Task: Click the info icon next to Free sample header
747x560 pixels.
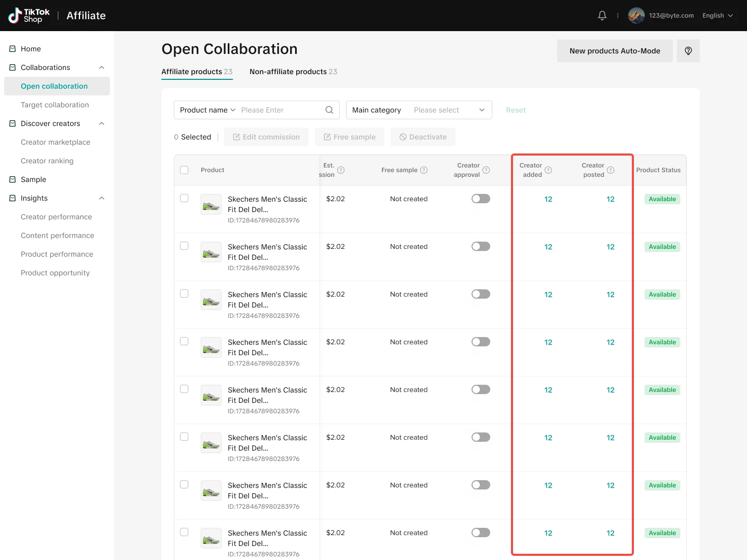Action: pyautogui.click(x=424, y=170)
